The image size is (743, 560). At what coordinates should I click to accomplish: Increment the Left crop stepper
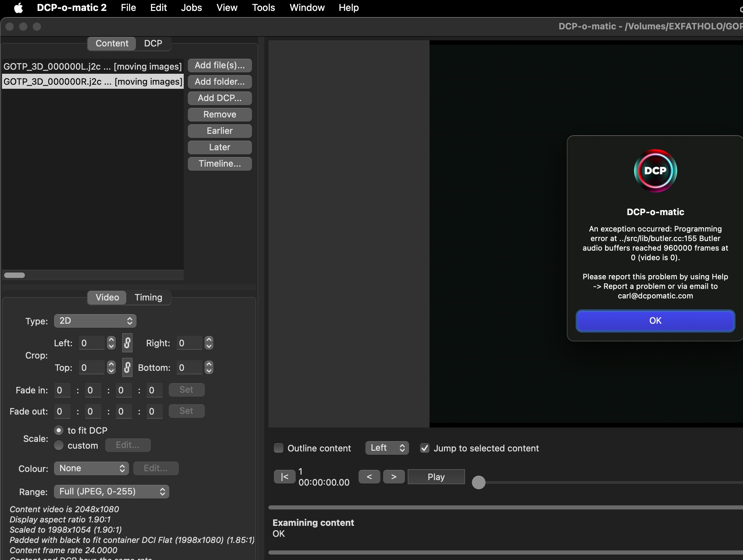point(111,340)
